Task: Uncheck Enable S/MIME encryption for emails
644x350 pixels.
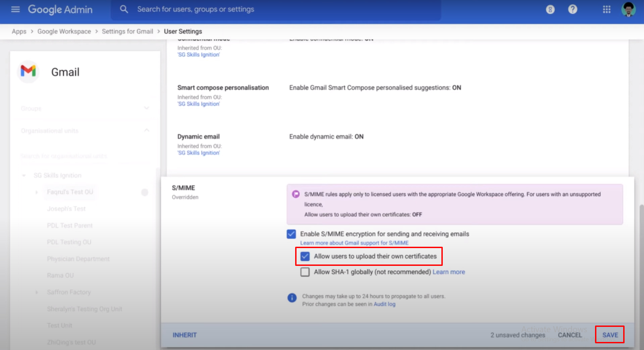Action: point(291,234)
